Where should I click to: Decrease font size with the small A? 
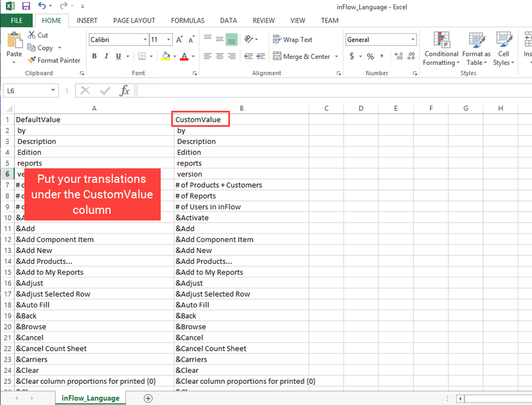point(192,39)
